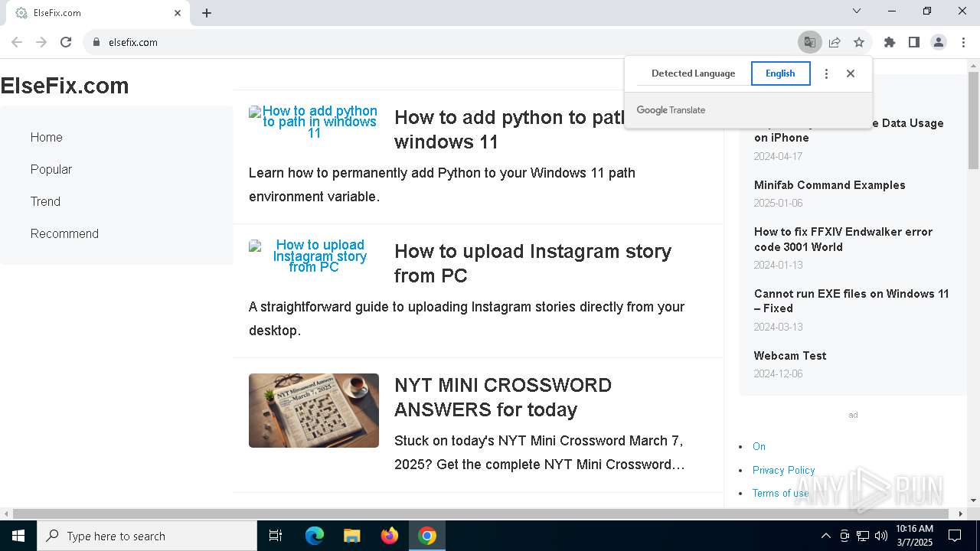The width and height of the screenshot is (980, 551).
Task: Open the Terms of use link
Action: point(780,494)
